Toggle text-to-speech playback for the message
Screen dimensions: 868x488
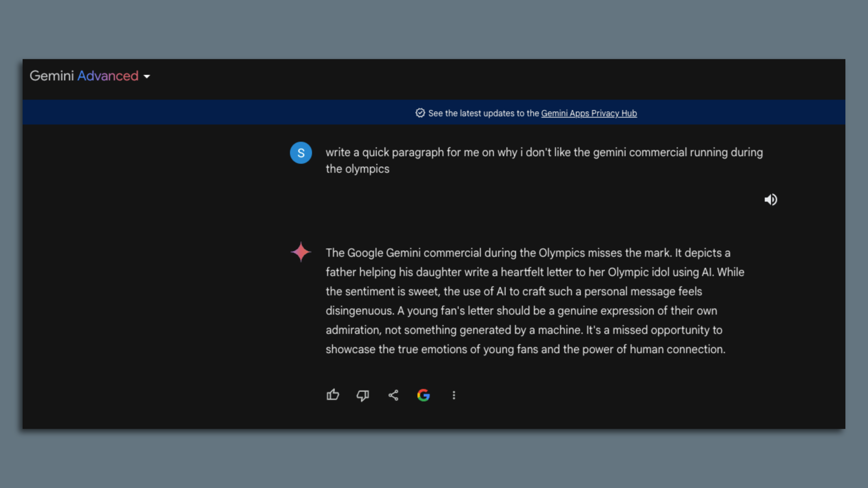771,200
